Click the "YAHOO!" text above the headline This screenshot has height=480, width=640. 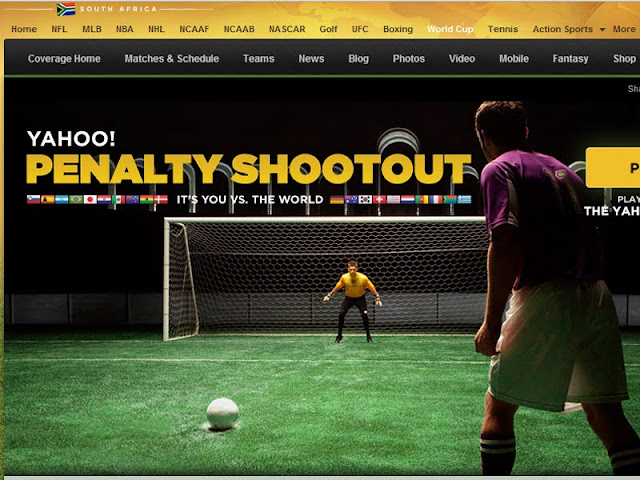pyautogui.click(x=71, y=139)
